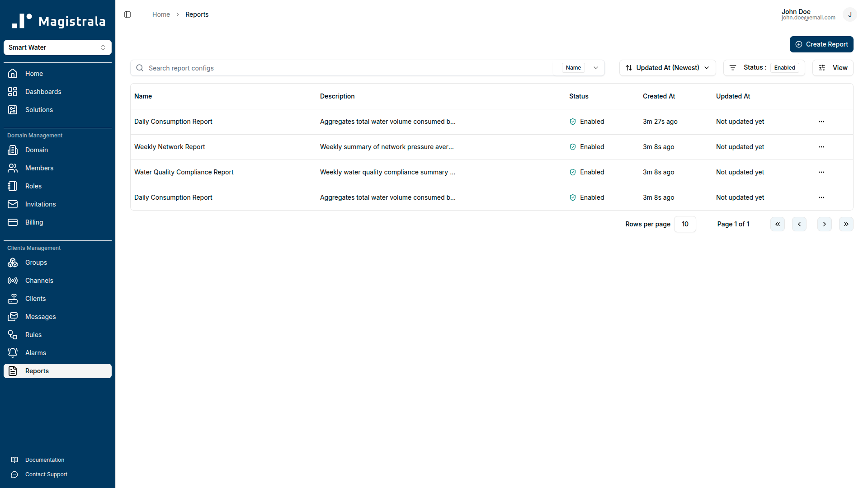The image size is (868, 488).
Task: Open the Alarms page
Action: click(x=36, y=353)
